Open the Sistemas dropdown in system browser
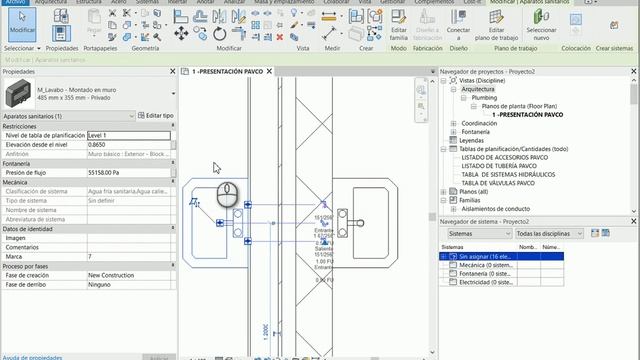Image resolution: width=640 pixels, height=360 pixels. click(x=479, y=234)
